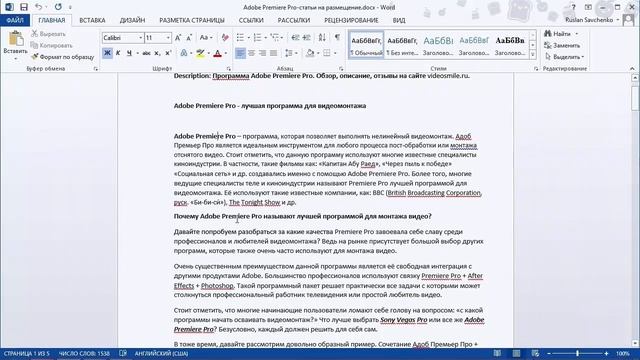Toggle numbered list
Viewport: 640px width, 360px height.
coord(257,38)
